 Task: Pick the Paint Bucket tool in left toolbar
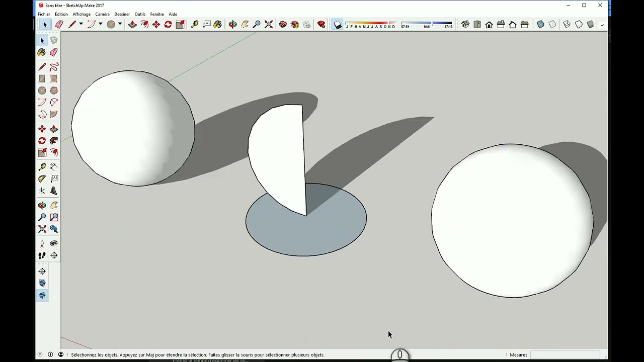[42, 52]
